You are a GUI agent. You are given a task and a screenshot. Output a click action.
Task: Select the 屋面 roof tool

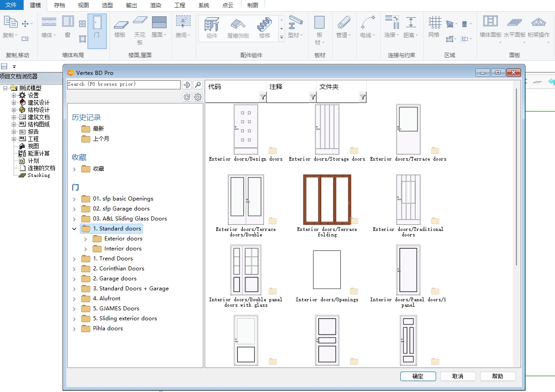[159, 28]
